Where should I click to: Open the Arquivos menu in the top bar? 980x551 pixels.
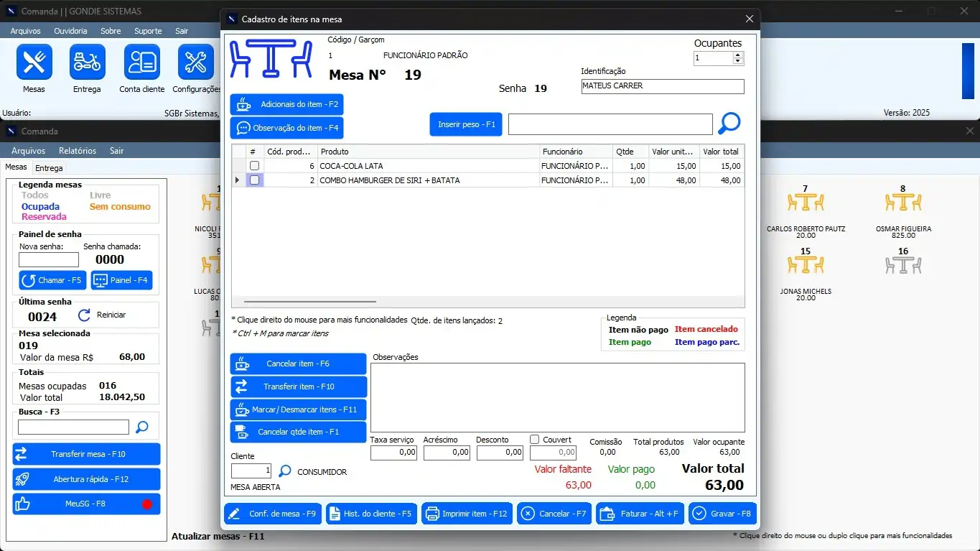26,31
